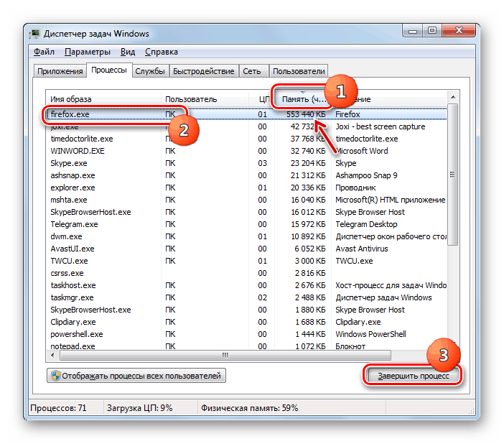Image resolution: width=504 pixels, height=444 pixels.
Task: Select the taskhost.exe process
Action: tap(246, 286)
